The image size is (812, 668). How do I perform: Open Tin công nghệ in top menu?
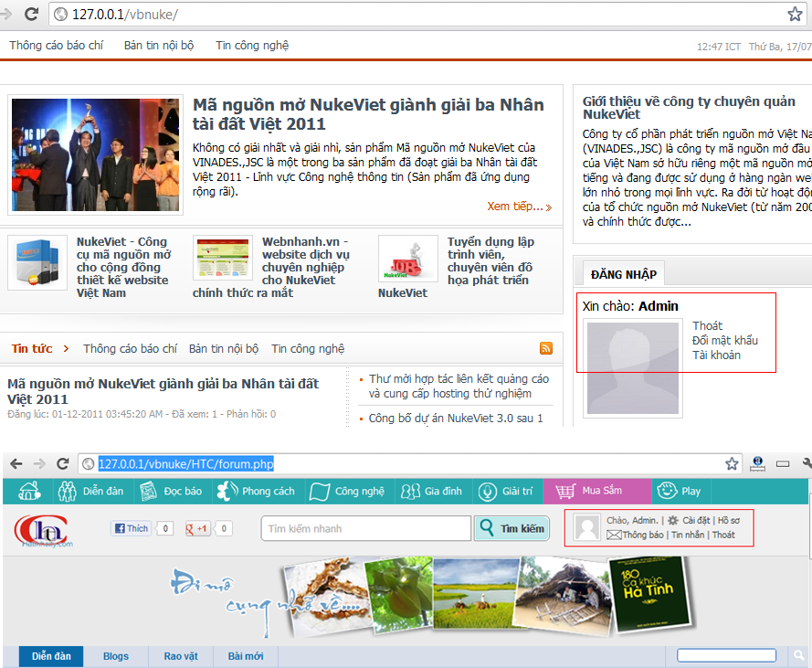252,46
